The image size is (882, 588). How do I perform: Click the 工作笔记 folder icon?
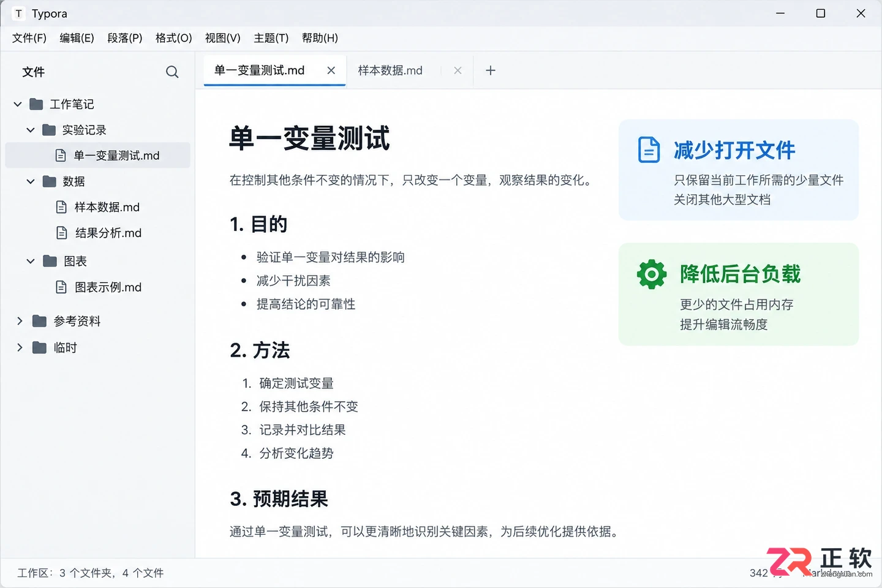pyautogui.click(x=37, y=104)
